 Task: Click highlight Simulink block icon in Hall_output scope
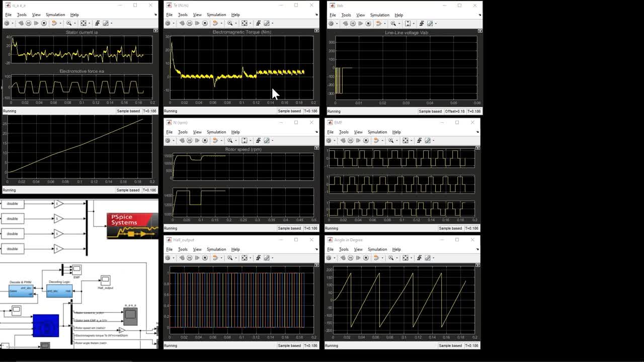pos(215,258)
